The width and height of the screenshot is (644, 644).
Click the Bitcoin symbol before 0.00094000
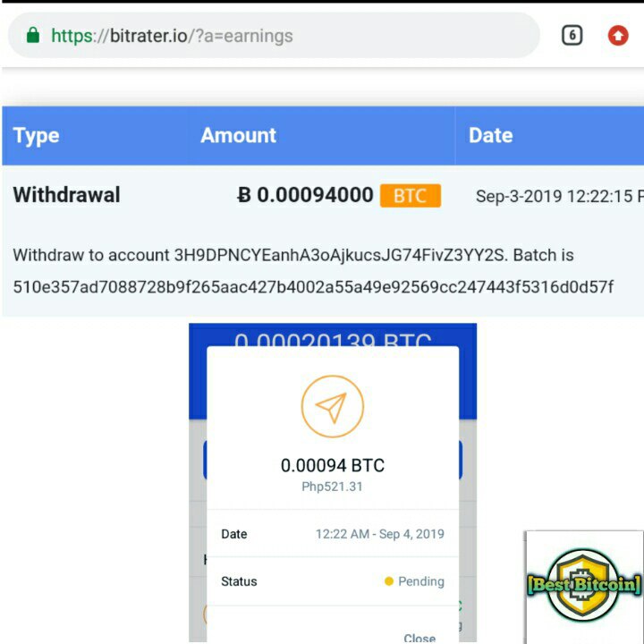point(244,195)
